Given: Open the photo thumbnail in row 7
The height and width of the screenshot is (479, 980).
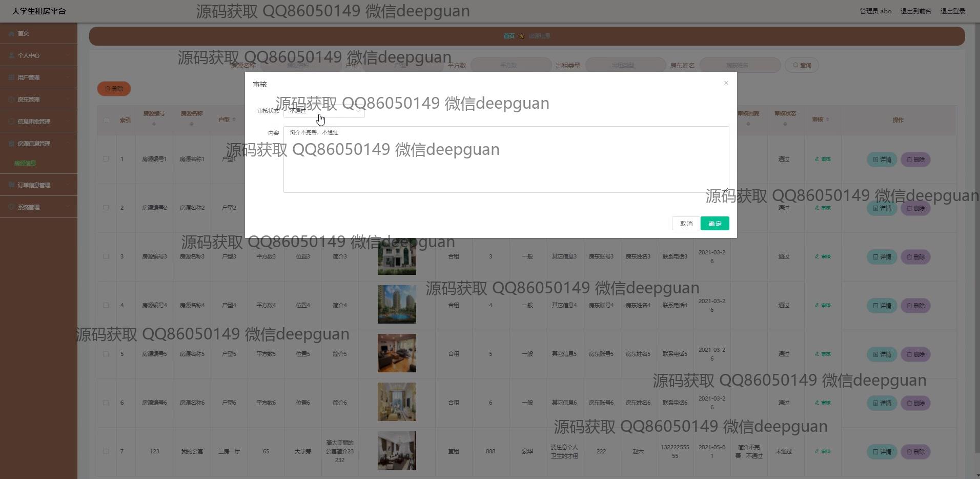Looking at the screenshot, I should [397, 451].
